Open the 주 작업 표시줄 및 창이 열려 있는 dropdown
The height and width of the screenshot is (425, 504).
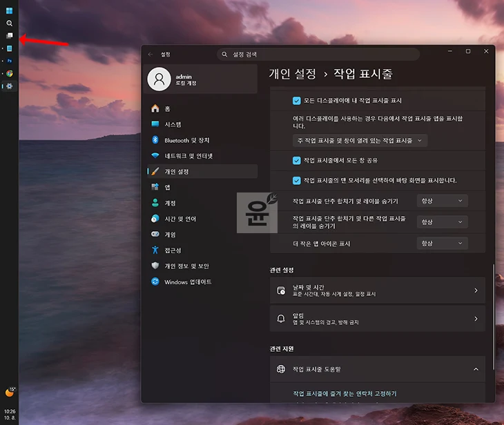(360, 141)
